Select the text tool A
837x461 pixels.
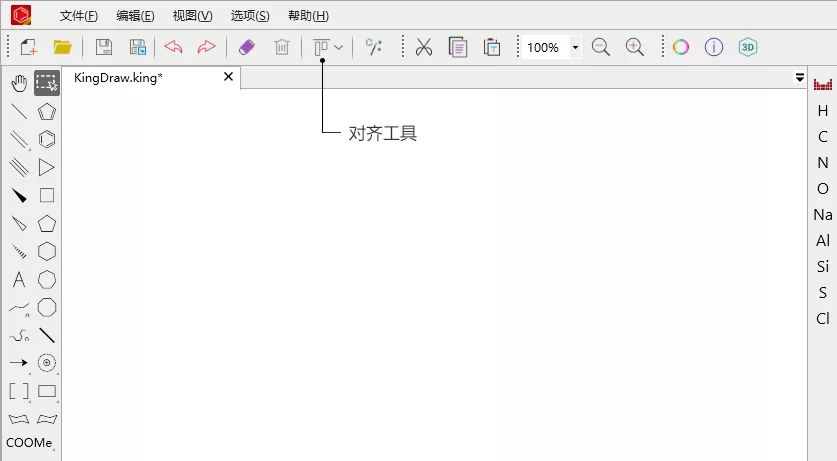tap(19, 279)
